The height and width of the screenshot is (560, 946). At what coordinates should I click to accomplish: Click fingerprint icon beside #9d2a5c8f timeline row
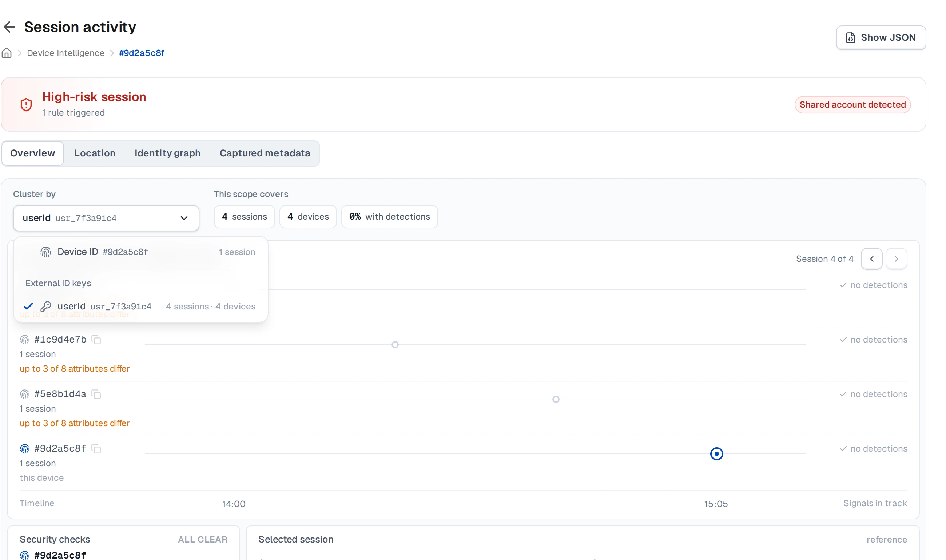24,449
